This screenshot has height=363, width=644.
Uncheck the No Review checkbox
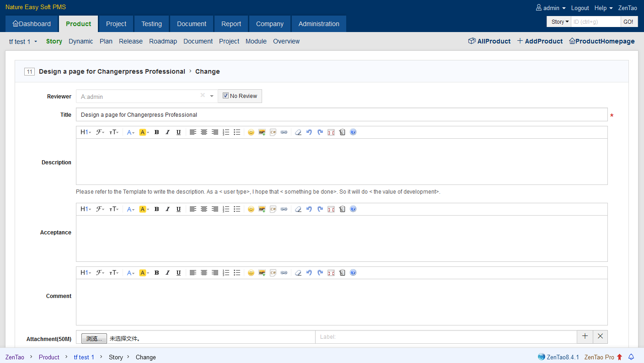(225, 96)
